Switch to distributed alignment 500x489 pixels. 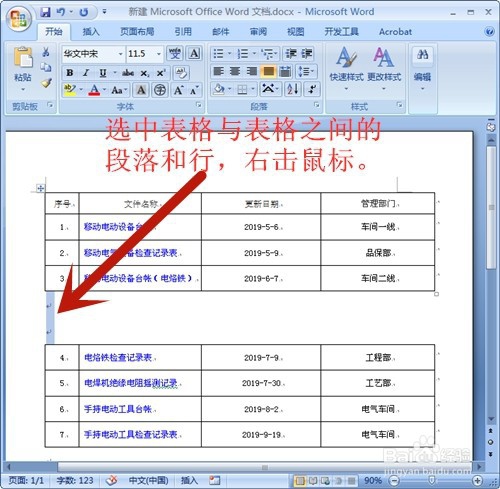[285, 71]
